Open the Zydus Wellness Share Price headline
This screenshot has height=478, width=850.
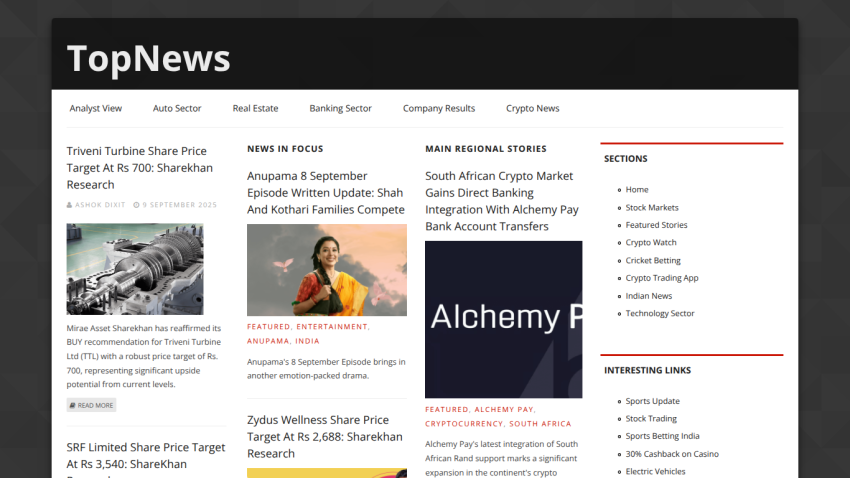click(325, 436)
